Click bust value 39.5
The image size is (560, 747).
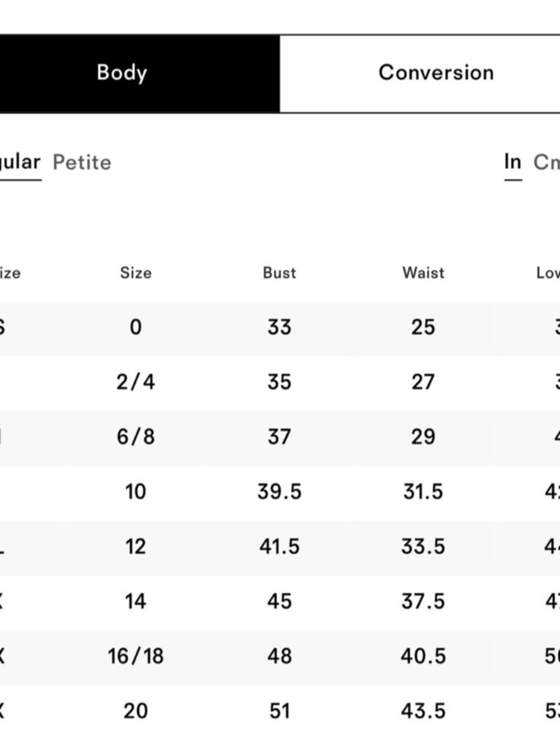click(x=279, y=492)
